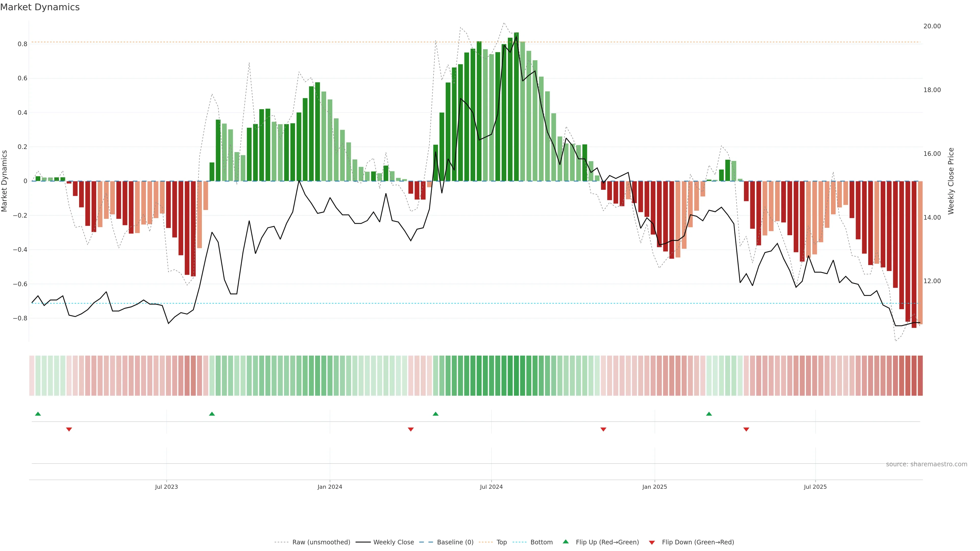Image resolution: width=980 pixels, height=551 pixels.
Task: Click the Flip Up marker before Jul 2023
Action: pos(38,414)
